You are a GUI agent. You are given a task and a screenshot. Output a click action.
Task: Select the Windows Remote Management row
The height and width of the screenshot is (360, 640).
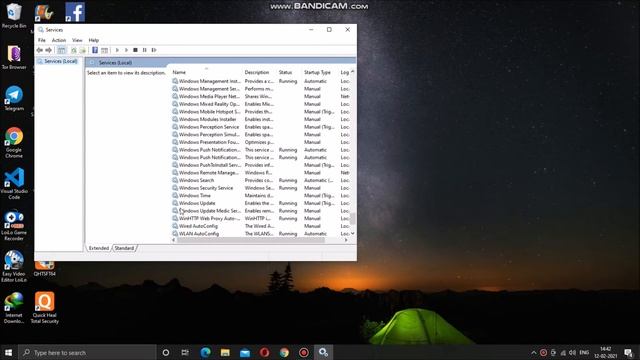tap(260, 173)
